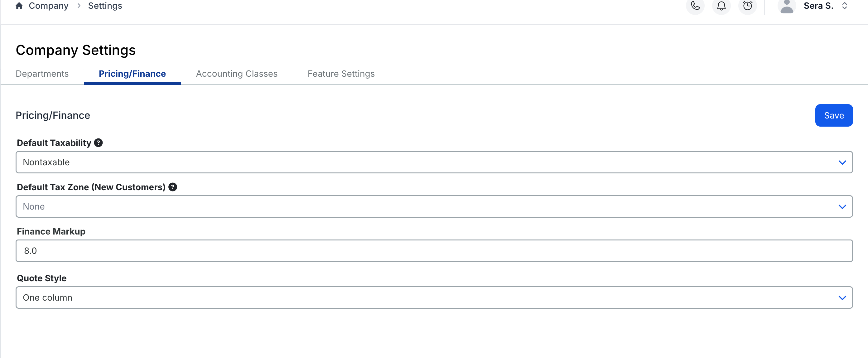Image resolution: width=868 pixels, height=358 pixels.
Task: Click the Finance Markup input field
Action: [434, 251]
